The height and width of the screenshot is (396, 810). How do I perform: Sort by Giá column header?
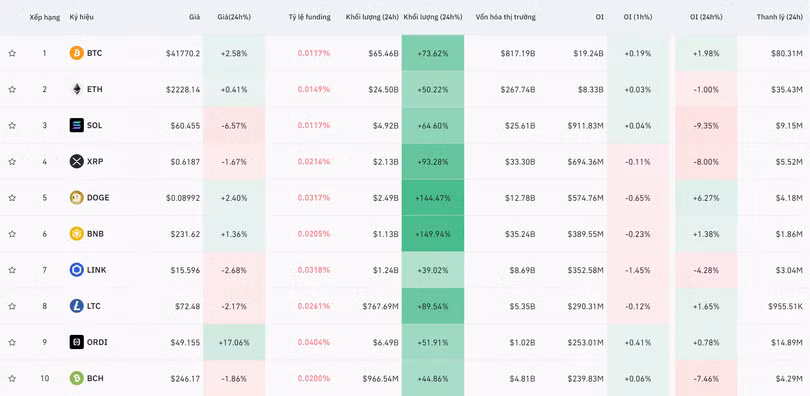pos(194,17)
